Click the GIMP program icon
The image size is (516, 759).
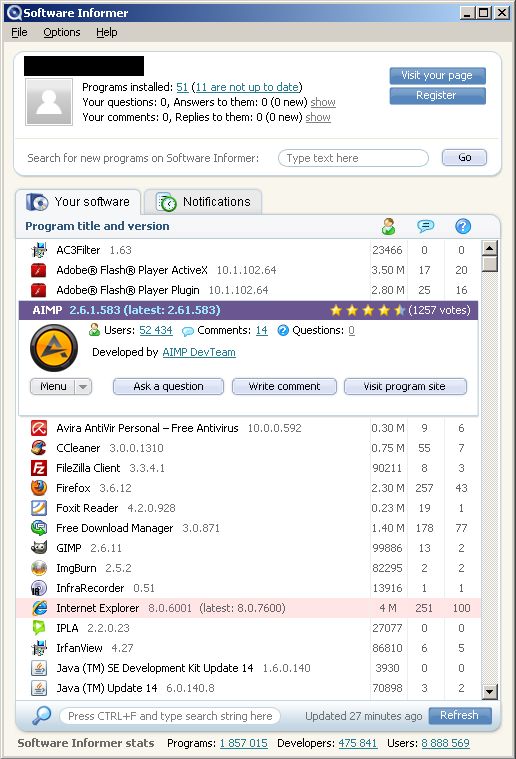(39, 548)
